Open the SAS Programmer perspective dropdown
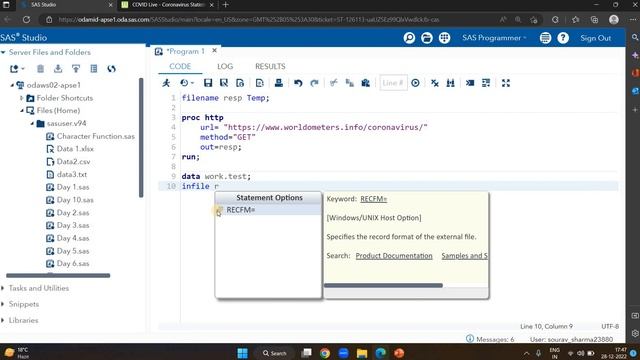The image size is (640, 360). pyautogui.click(x=494, y=38)
